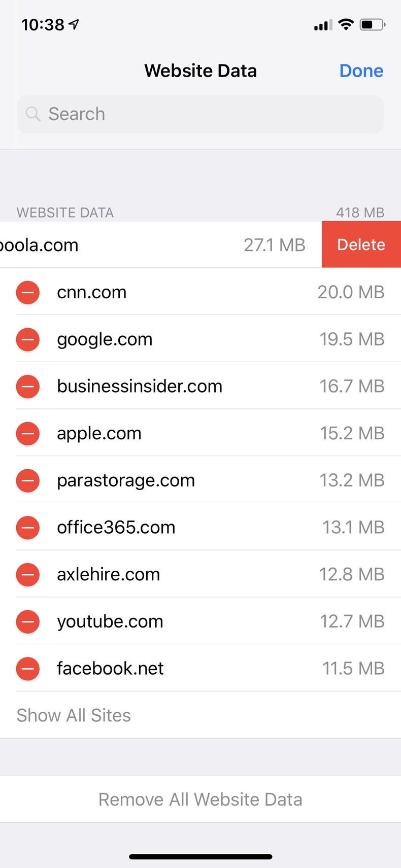Viewport: 401px width, 868px height.
Task: Tap red minus icon beside youtube.com
Action: (x=28, y=621)
